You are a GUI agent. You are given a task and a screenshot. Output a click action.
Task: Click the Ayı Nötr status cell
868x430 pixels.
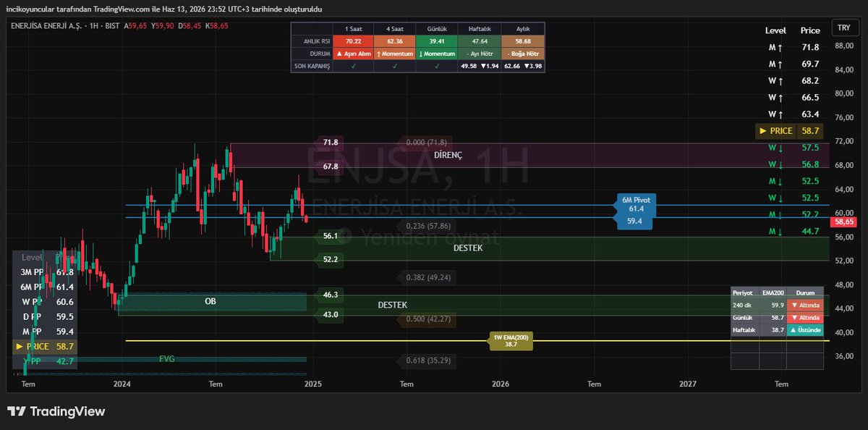(481, 54)
